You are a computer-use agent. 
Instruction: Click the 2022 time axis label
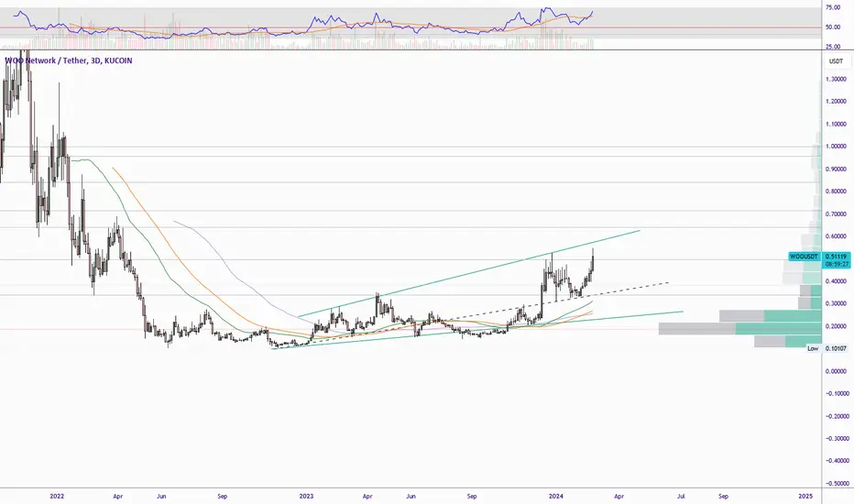(57, 497)
